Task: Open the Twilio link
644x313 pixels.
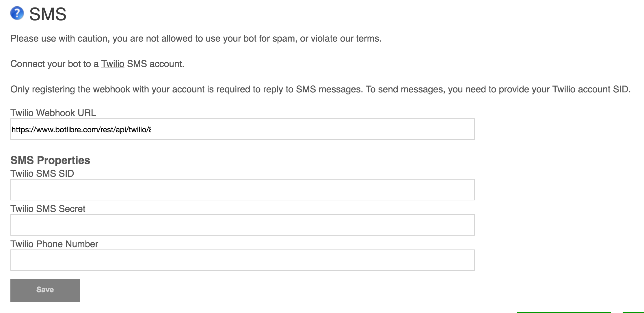Action: (x=113, y=64)
